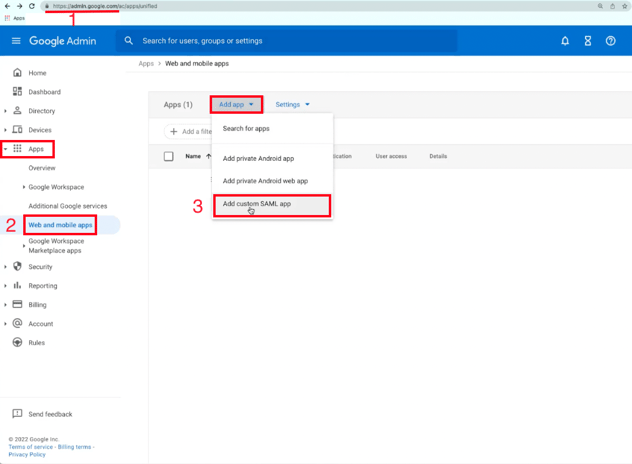632x464 pixels.
Task: Click the Rules icon in sidebar
Action: pyautogui.click(x=17, y=342)
